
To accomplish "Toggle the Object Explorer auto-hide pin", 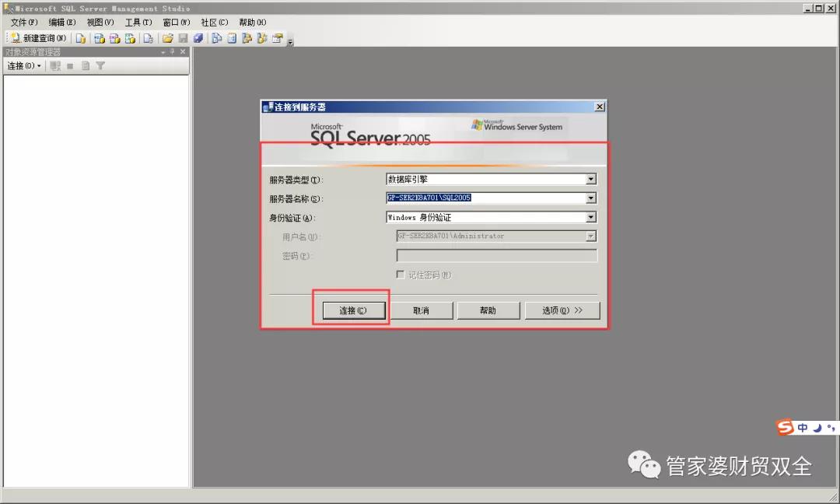I will (173, 51).
